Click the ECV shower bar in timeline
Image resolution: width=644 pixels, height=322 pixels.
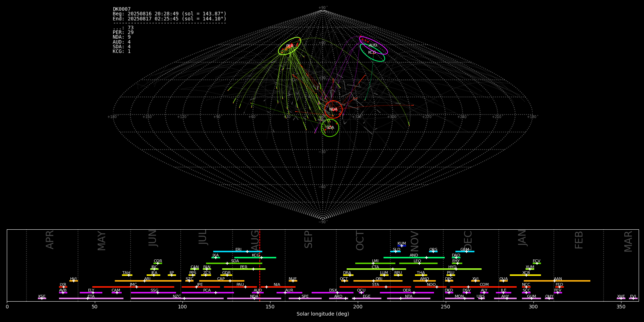tap(537, 263)
